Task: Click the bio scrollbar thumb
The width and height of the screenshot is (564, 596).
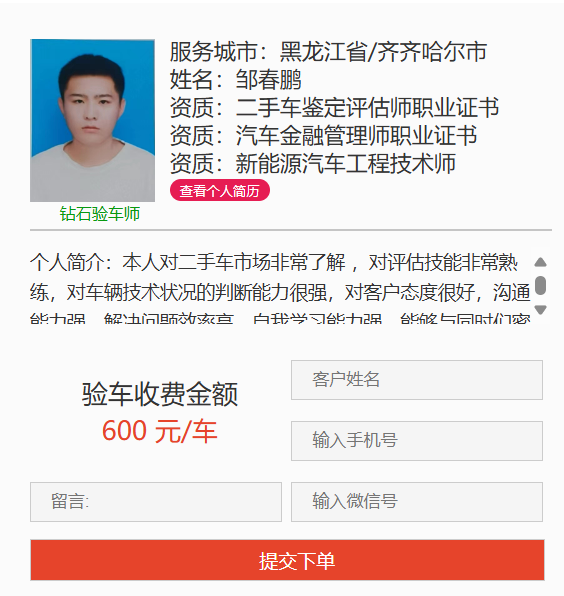Action: point(540,285)
